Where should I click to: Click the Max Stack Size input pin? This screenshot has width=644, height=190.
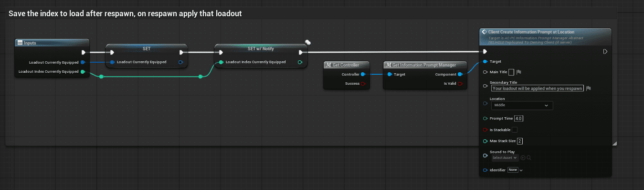[x=486, y=141]
